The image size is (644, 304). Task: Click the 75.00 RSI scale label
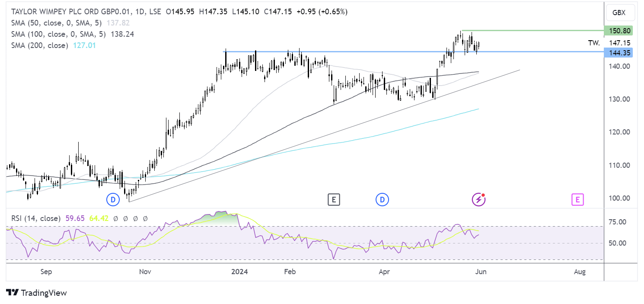point(618,222)
